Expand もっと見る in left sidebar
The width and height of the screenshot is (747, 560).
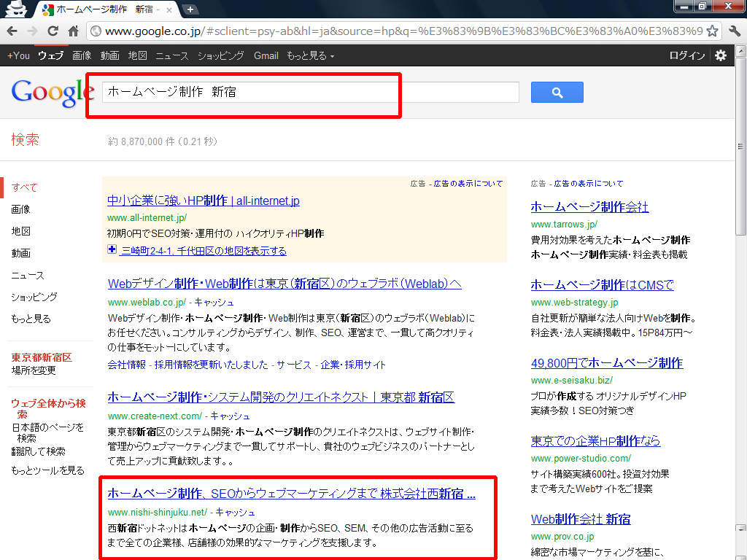31,319
